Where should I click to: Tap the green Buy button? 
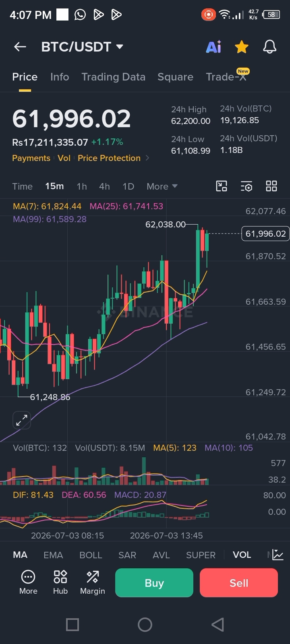[x=154, y=583]
